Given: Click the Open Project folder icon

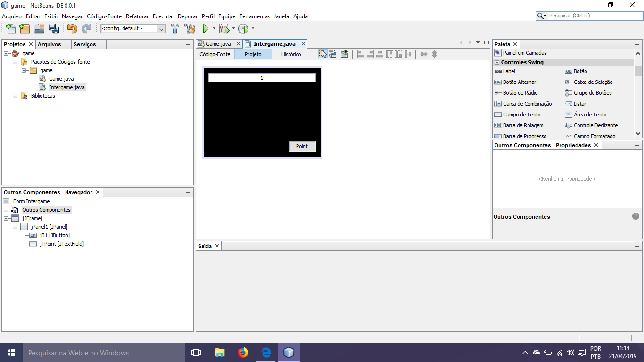Looking at the screenshot, I should pyautogui.click(x=39, y=28).
